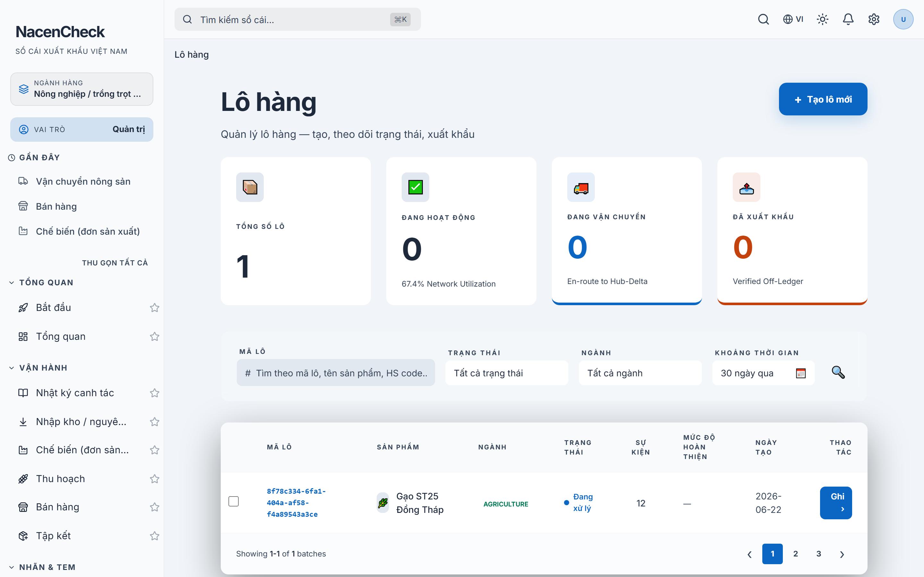Open calendar icon in date range field
The height and width of the screenshot is (577, 924).
point(801,373)
